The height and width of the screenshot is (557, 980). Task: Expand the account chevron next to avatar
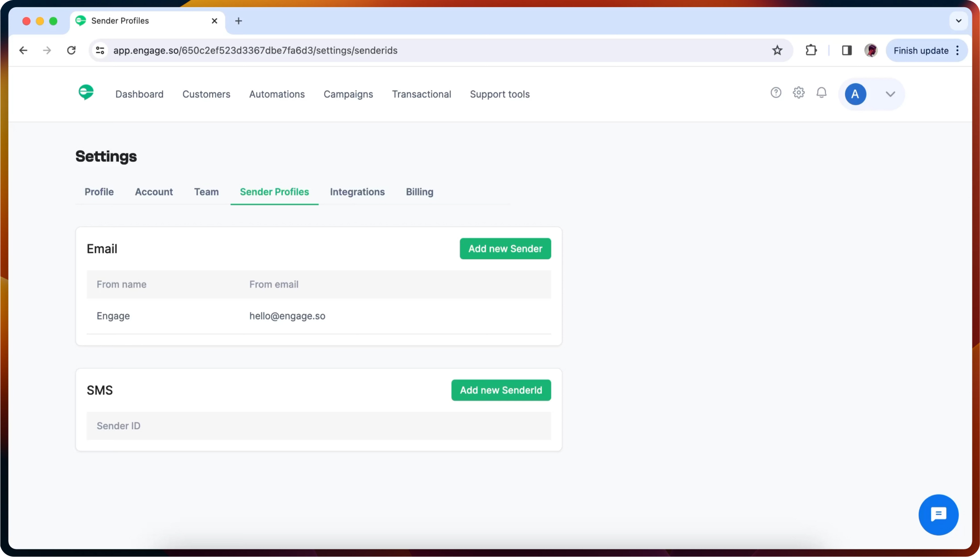point(890,94)
